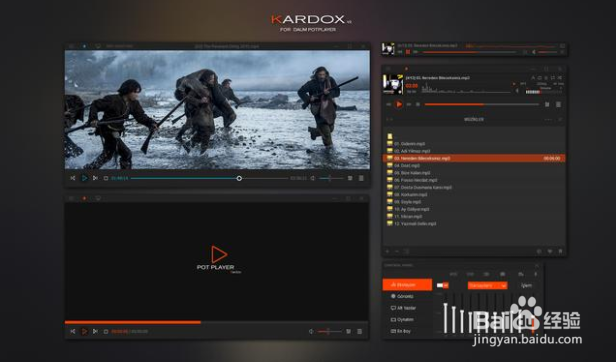616x362 pixels.
Task: Go to previous track in the music player
Action: (389, 104)
